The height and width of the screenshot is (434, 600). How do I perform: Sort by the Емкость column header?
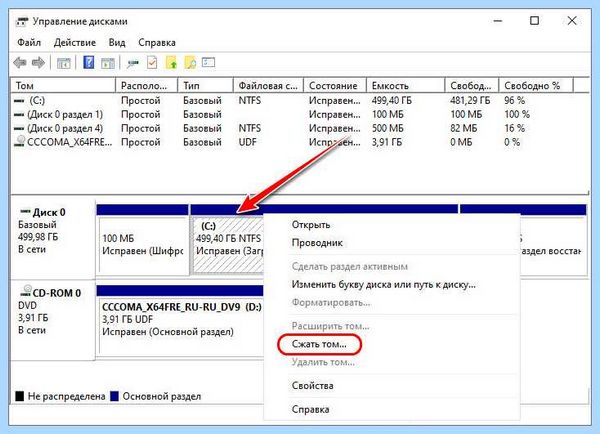point(406,86)
